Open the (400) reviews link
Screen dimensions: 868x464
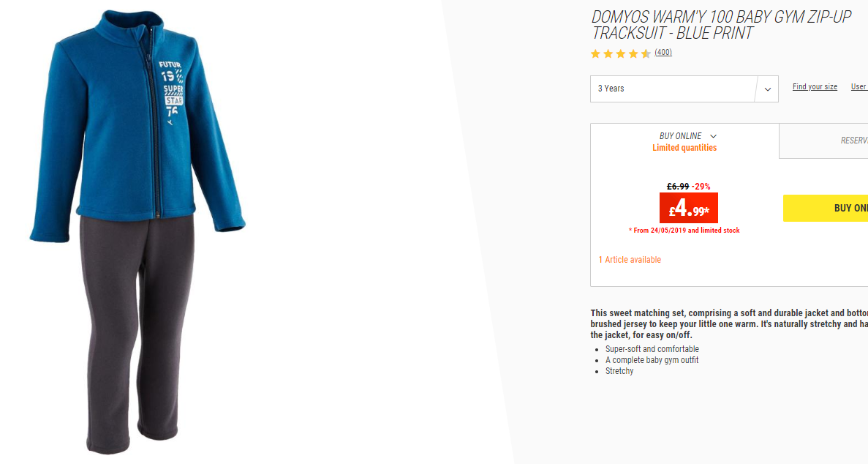[x=663, y=52]
